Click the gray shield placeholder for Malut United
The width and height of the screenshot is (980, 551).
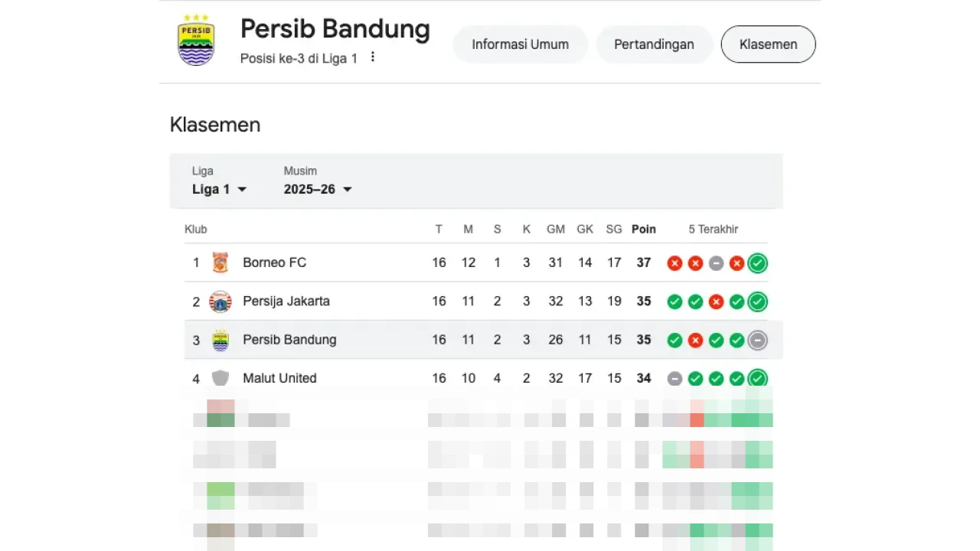coord(220,377)
